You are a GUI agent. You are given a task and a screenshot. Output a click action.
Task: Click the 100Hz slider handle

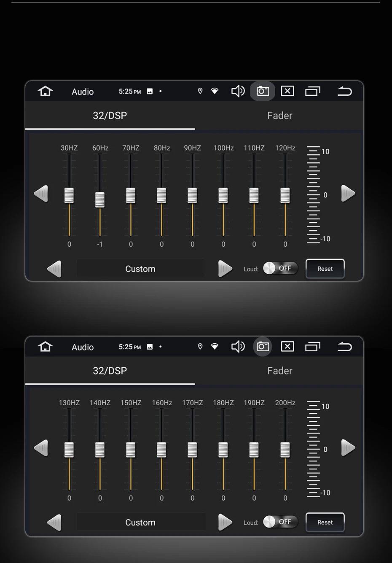[223, 195]
